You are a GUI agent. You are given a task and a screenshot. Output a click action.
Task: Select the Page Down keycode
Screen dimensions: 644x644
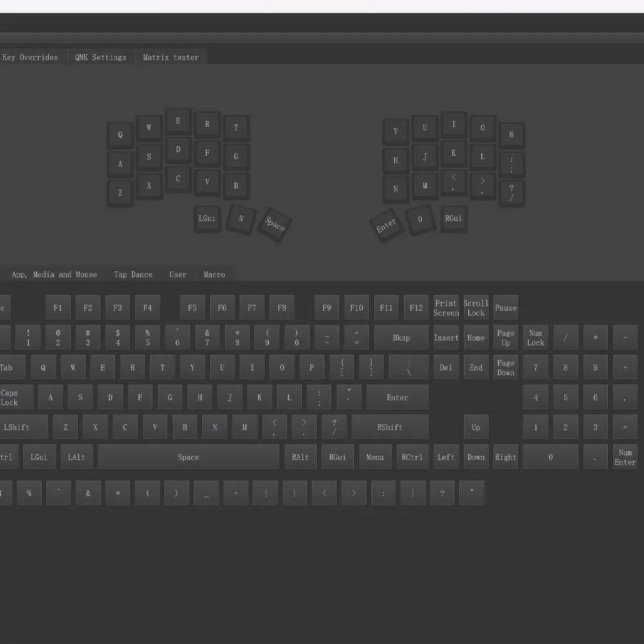(506, 368)
